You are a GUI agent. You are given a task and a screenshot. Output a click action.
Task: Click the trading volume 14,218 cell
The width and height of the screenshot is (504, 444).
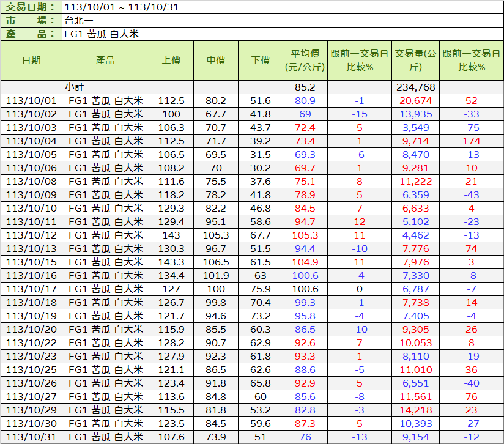[x=415, y=410]
